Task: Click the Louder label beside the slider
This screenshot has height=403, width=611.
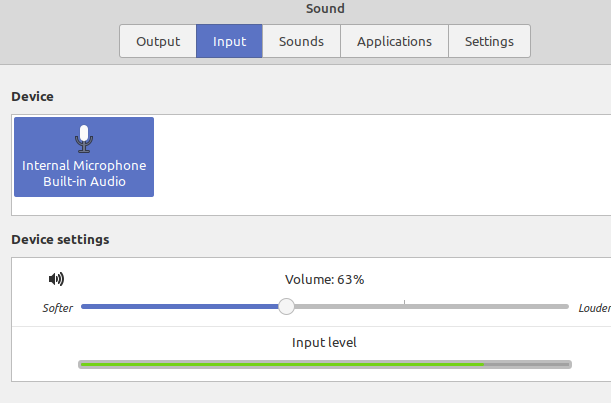Action: (x=595, y=308)
